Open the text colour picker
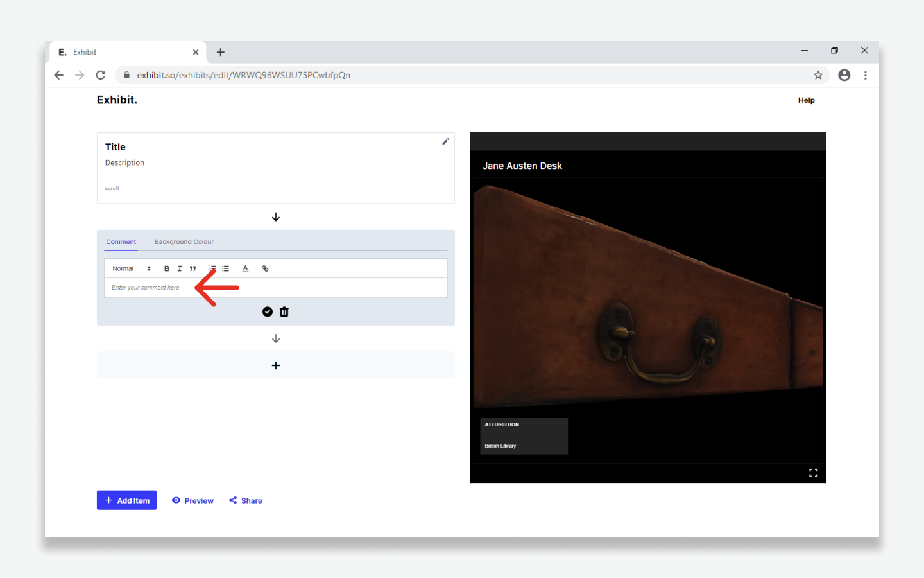This screenshot has width=924, height=578. tap(245, 268)
